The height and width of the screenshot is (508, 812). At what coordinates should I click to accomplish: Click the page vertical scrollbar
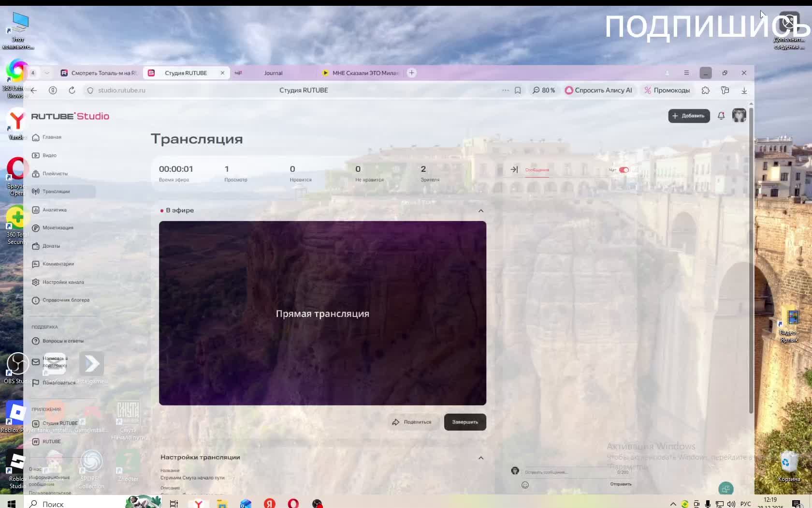(x=751, y=261)
